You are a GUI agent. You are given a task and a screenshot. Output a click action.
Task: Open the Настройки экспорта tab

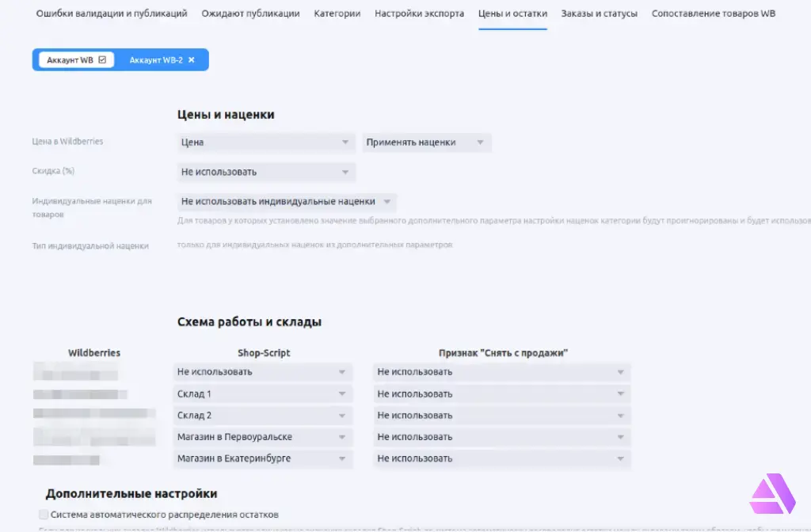click(419, 13)
